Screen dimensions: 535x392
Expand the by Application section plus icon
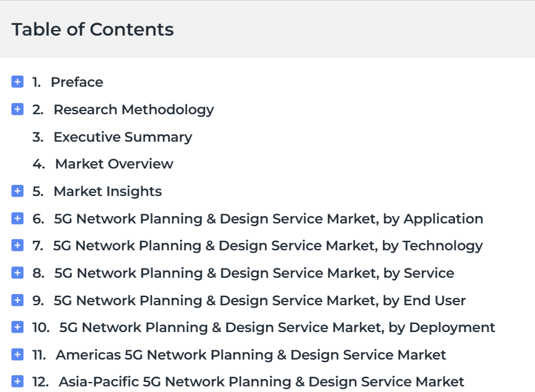(x=17, y=218)
